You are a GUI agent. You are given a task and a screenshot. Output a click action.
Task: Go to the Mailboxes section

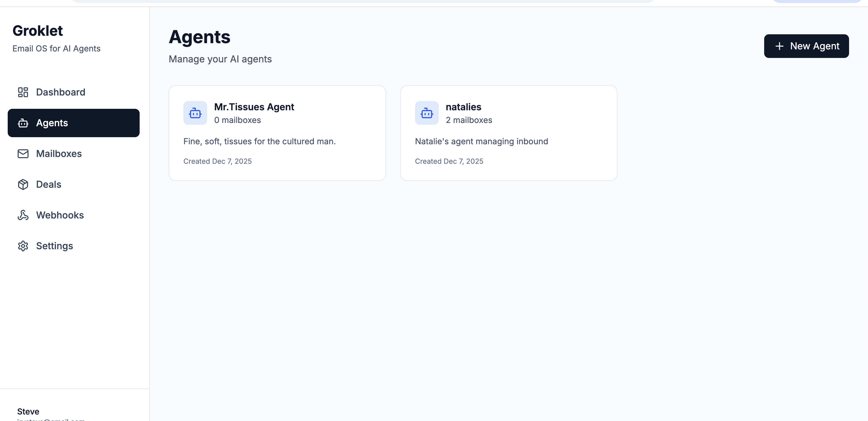coord(59,153)
